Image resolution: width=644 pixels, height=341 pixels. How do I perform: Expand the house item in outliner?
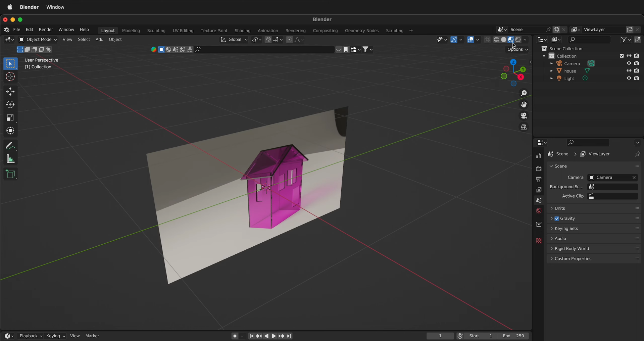[x=551, y=71]
